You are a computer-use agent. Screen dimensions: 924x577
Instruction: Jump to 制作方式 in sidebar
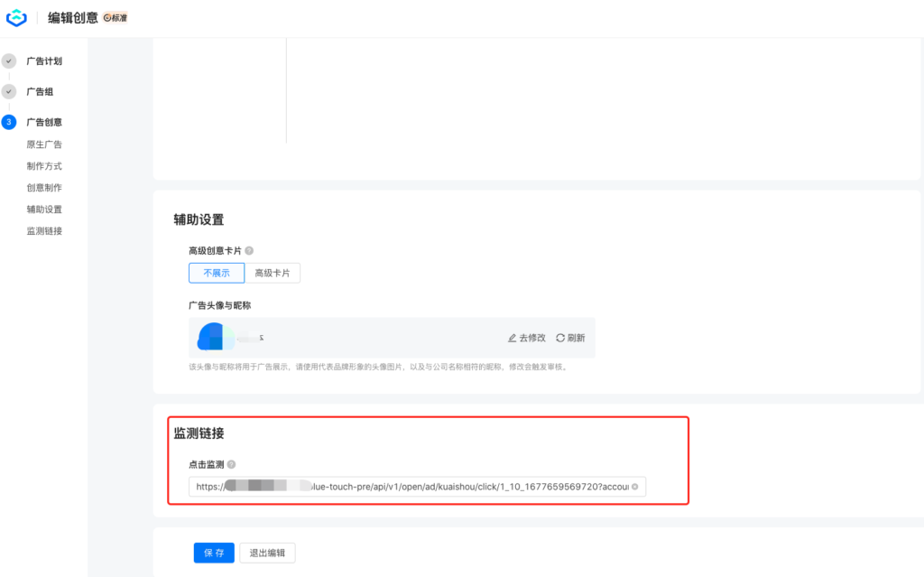44,166
